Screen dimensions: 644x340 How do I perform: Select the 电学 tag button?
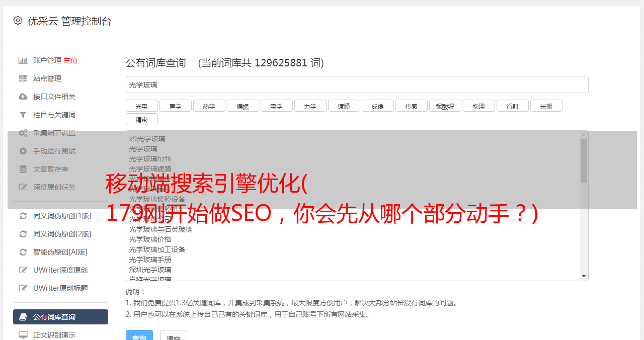point(276,106)
